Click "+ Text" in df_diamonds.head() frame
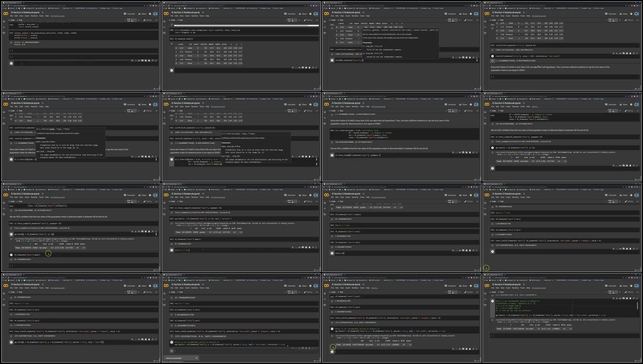 coord(180,20)
